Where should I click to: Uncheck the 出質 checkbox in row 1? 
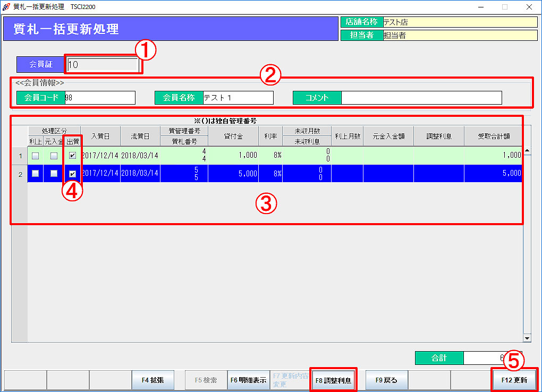[x=72, y=156]
